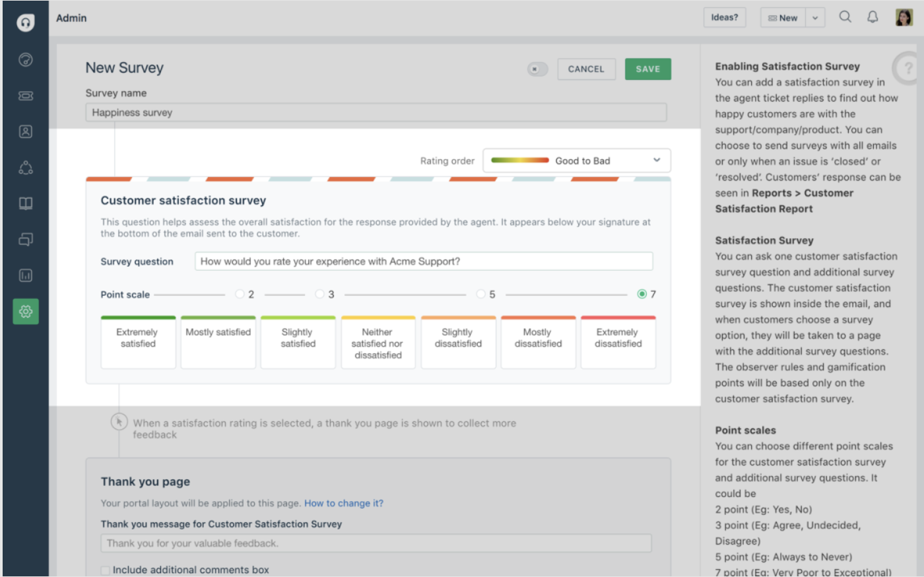Screen dimensions: 924x577
Task: Click the New ticket button
Action: [x=783, y=18]
